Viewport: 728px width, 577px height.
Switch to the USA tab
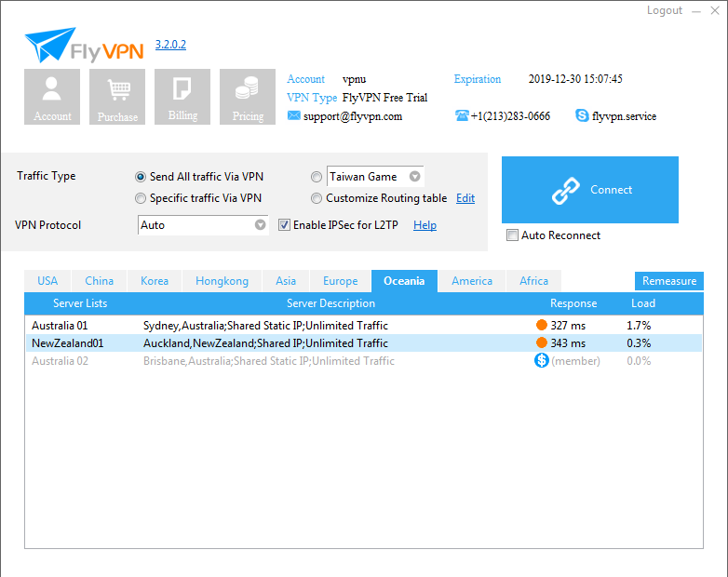47,281
